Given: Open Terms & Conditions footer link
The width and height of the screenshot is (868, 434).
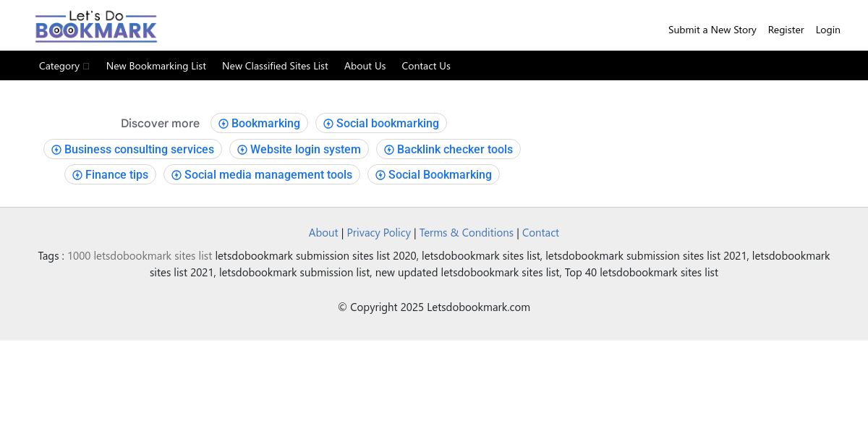Looking at the screenshot, I should click(467, 233).
